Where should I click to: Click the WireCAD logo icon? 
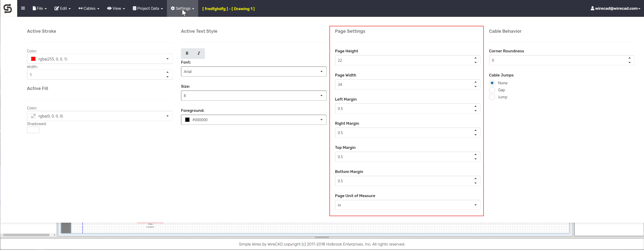(x=8, y=8)
